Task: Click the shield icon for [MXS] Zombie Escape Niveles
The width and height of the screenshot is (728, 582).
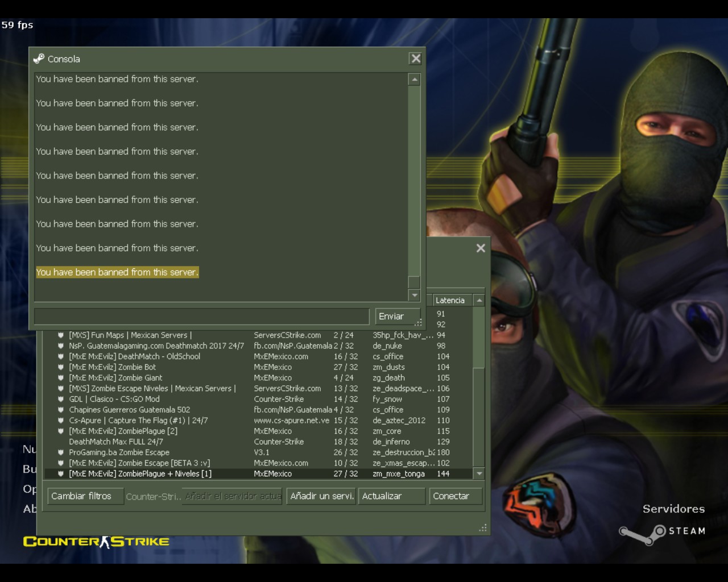Action: tap(60, 388)
